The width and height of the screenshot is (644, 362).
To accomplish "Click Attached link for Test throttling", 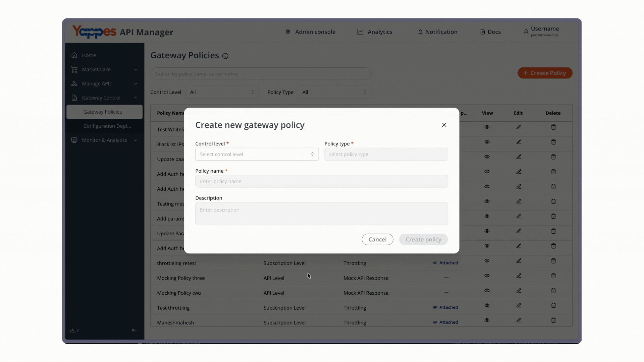I will coord(445,307).
